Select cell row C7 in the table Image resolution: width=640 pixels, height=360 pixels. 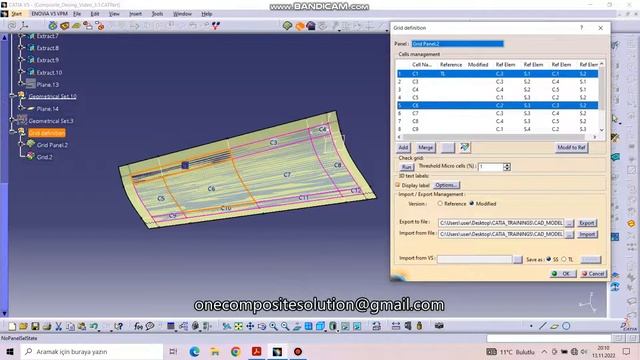[x=498, y=113]
